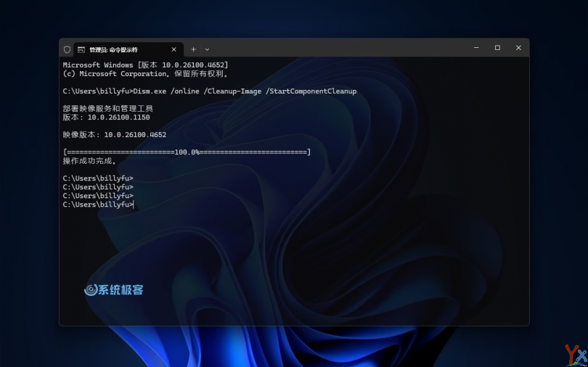The image size is (588, 367).
Task: Open a new terminal tab with plus button
Action: tap(193, 49)
